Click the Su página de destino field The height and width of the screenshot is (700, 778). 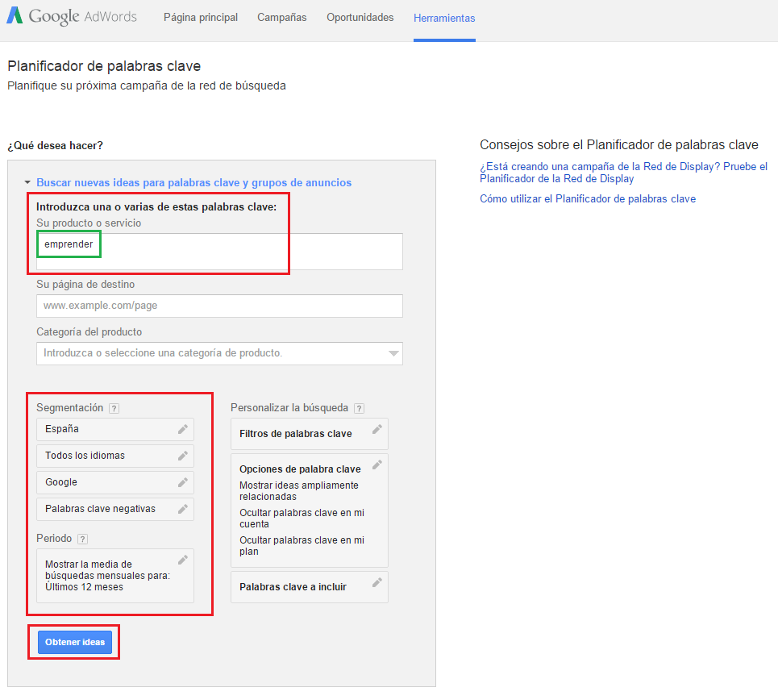[219, 306]
